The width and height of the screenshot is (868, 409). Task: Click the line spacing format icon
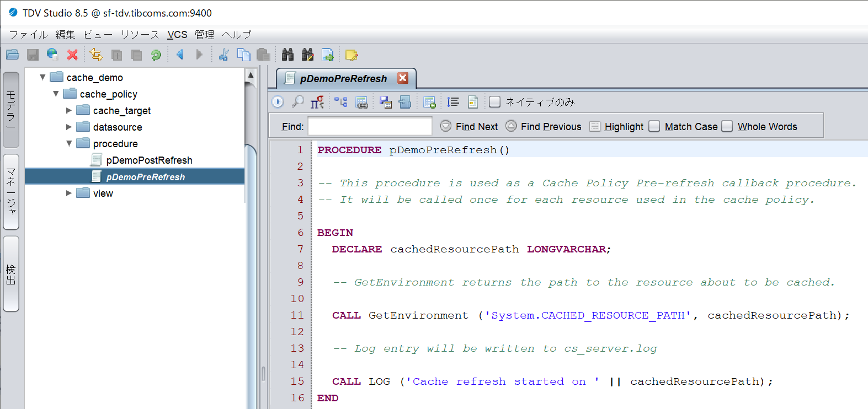pyautogui.click(x=453, y=101)
